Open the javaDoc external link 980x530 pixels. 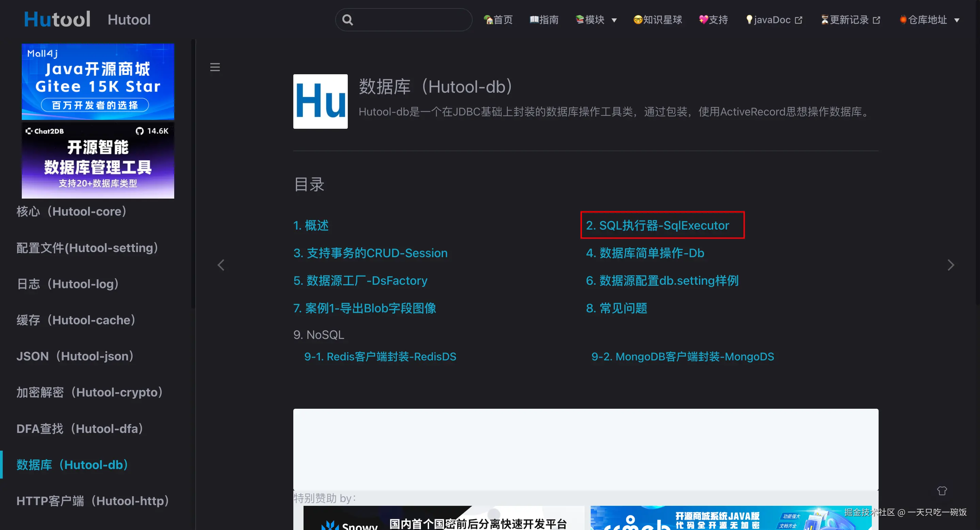coord(774,20)
